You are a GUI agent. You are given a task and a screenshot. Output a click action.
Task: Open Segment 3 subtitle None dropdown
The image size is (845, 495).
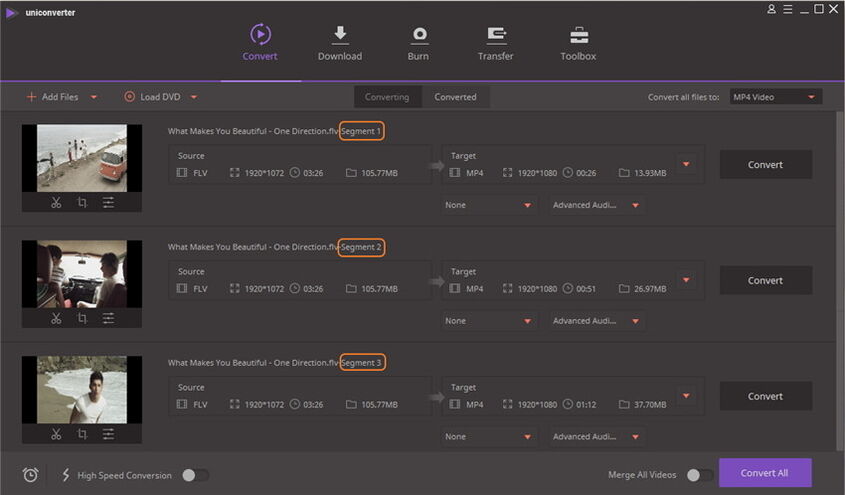[x=488, y=437]
